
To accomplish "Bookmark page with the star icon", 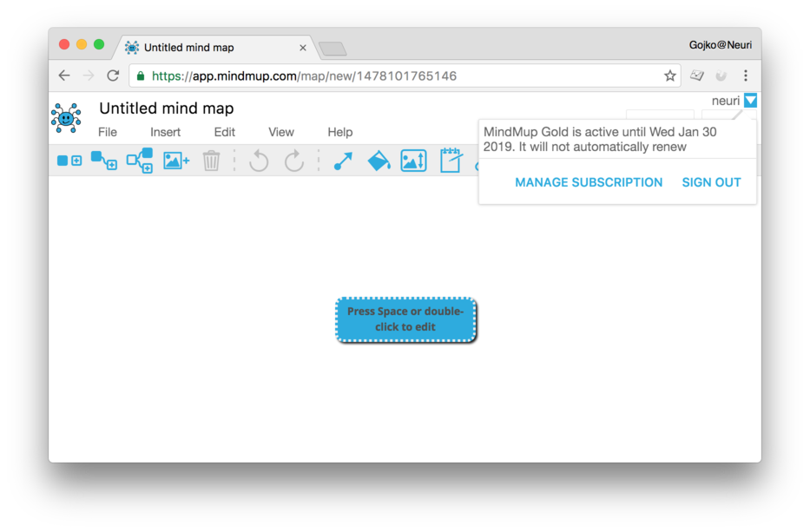I will [670, 76].
